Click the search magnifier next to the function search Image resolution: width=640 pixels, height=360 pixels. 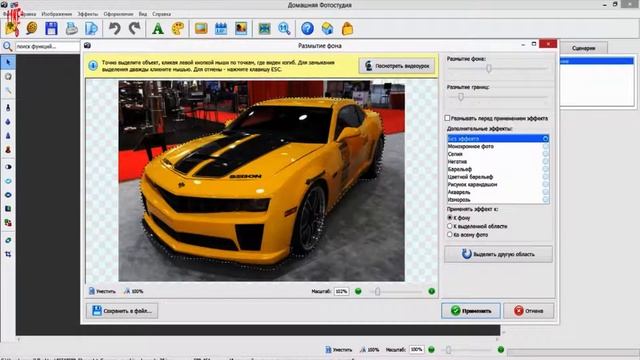pyautogui.click(x=7, y=47)
